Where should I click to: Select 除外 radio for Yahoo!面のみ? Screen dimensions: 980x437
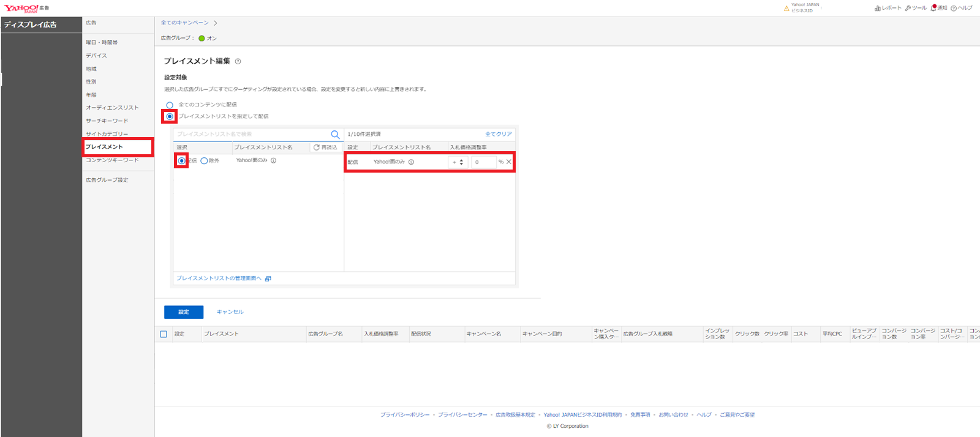tap(204, 161)
